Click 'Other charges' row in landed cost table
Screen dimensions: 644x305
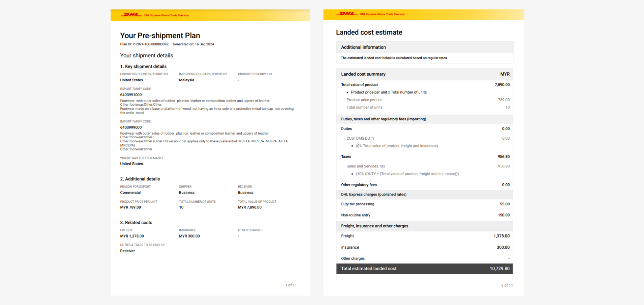[424, 258]
